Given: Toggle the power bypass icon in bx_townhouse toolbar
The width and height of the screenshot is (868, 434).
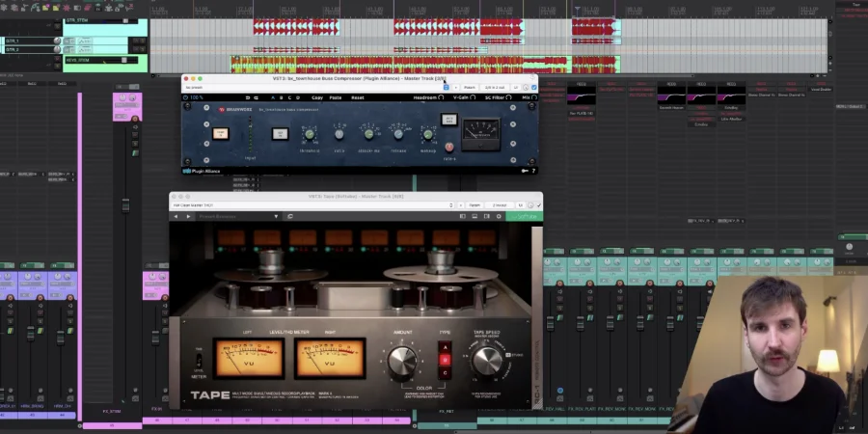Looking at the screenshot, I should point(185,97).
